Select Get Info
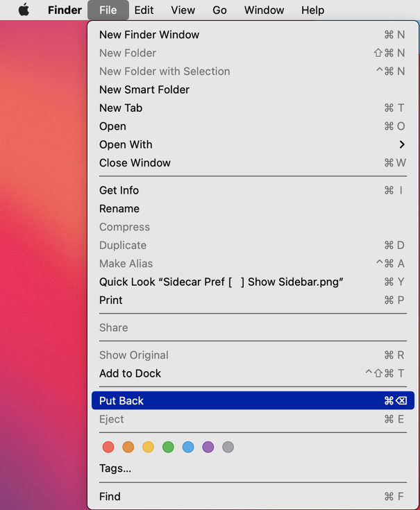Screen dimensions: 420x510 click(x=253, y=190)
